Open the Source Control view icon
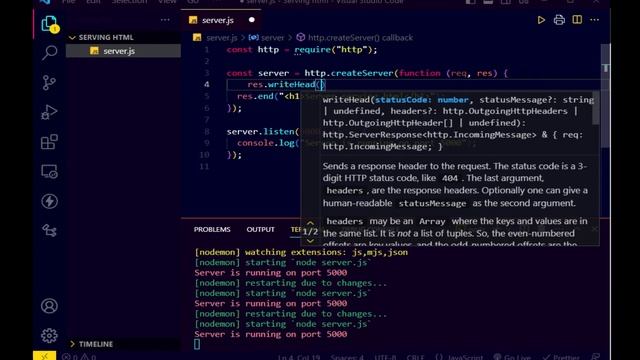640x360 pixels. [x=49, y=83]
